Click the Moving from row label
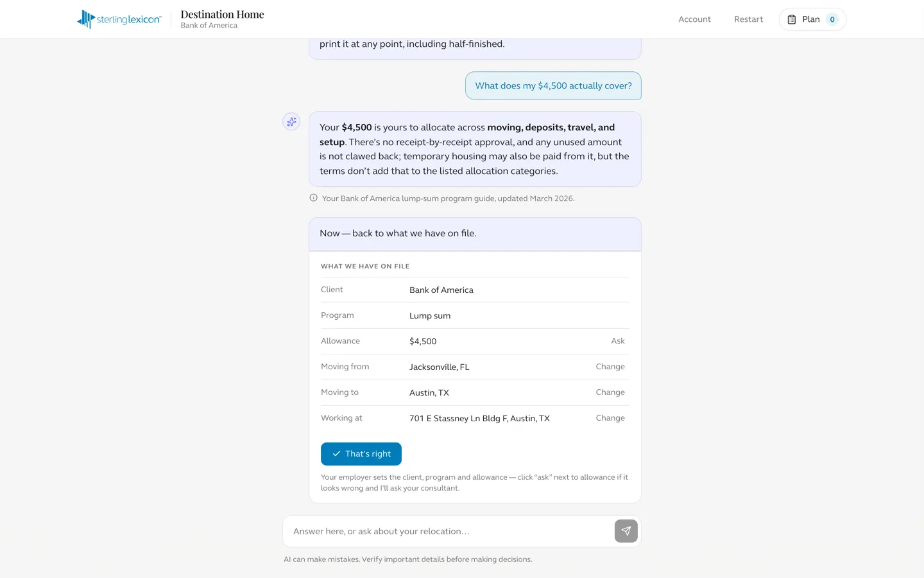Screen dimensions: 924x578 (x=345, y=367)
